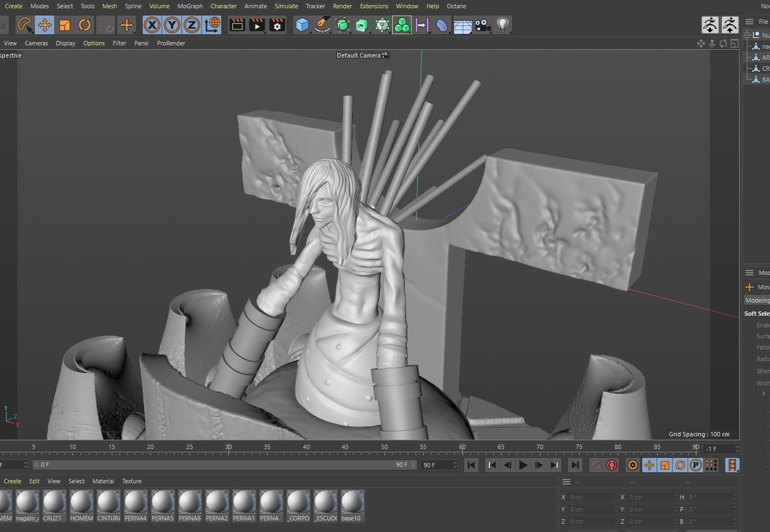Click viewport zoom camera icon
The image size is (770, 532).
point(712,43)
